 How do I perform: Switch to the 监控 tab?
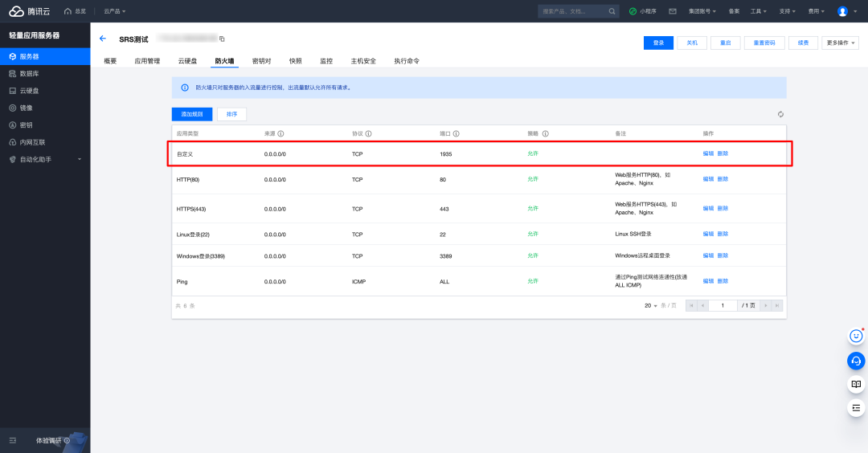coord(326,61)
